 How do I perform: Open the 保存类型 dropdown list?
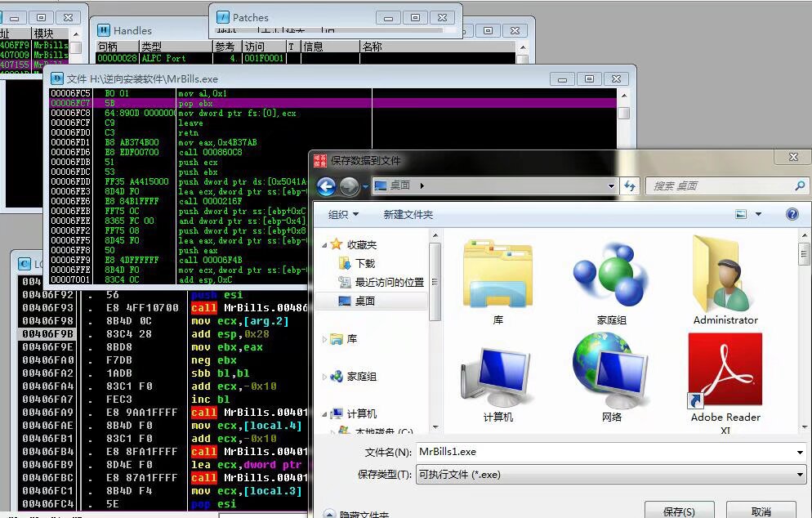point(800,474)
